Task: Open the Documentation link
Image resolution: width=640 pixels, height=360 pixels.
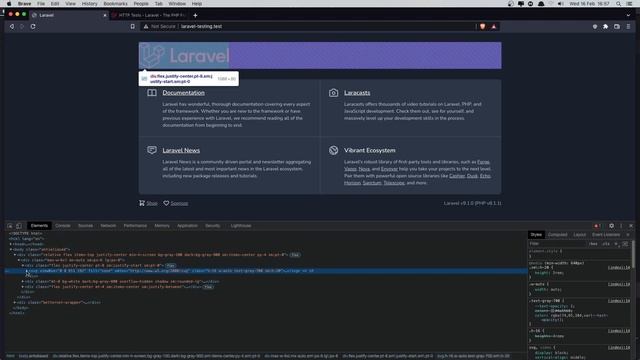Action: pyautogui.click(x=184, y=93)
